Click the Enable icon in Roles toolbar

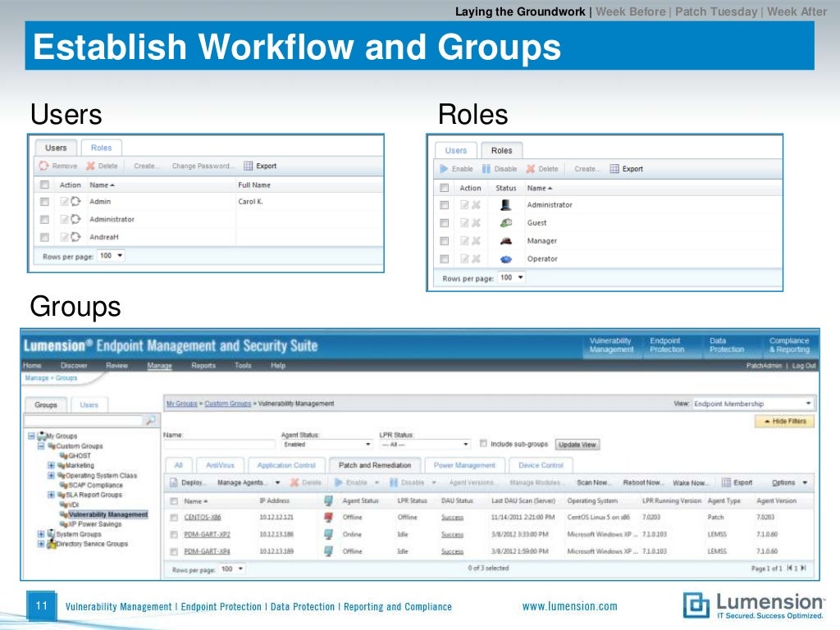coord(444,169)
